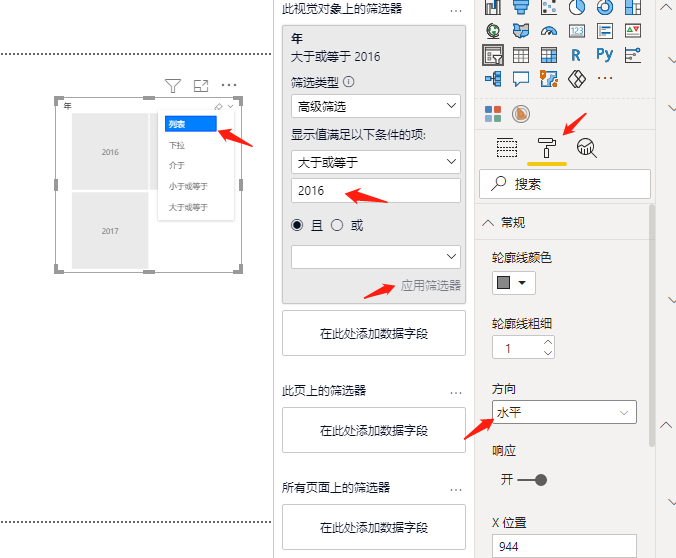Image resolution: width=676 pixels, height=558 pixels.
Task: Choose 下拉 from slicer type menu
Action: tap(177, 145)
